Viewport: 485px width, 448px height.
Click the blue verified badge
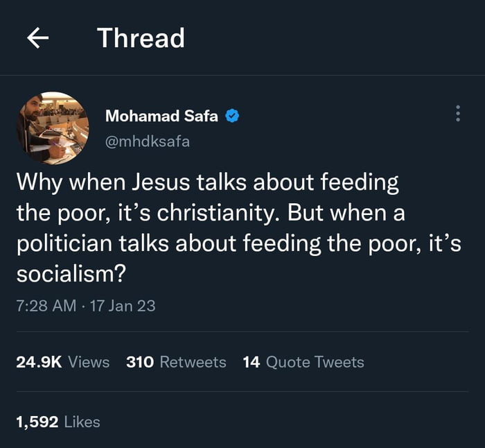233,117
